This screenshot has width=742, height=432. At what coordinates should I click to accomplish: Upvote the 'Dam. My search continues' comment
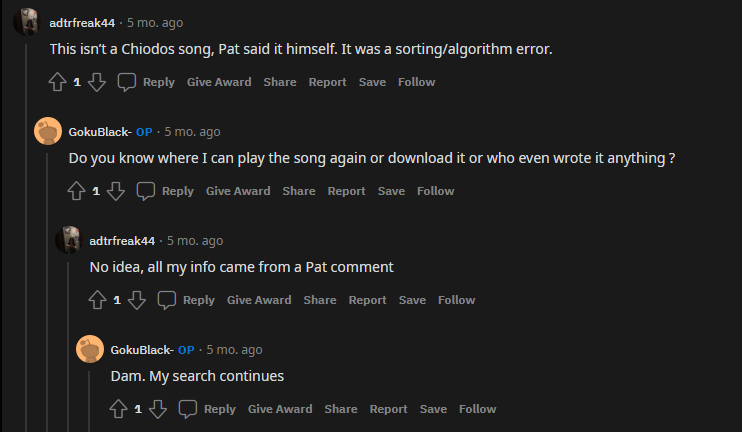118,409
